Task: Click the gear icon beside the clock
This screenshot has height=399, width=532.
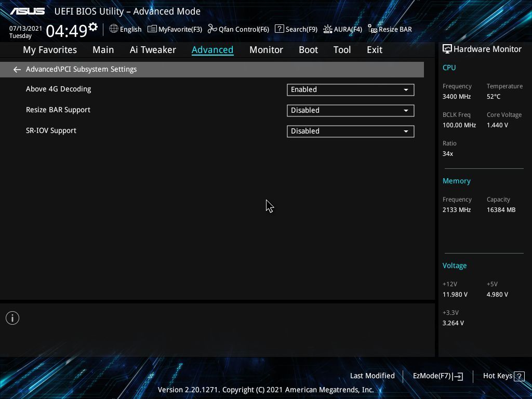Action: (93, 26)
